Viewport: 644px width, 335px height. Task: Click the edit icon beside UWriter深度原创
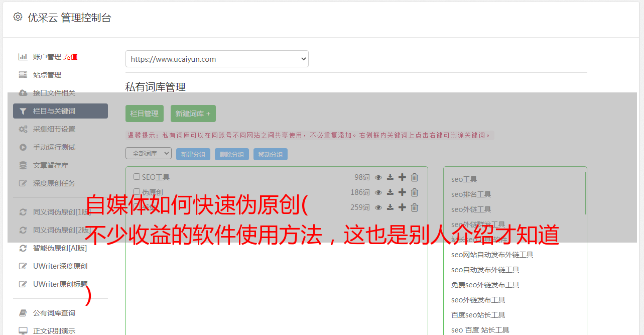pos(23,266)
